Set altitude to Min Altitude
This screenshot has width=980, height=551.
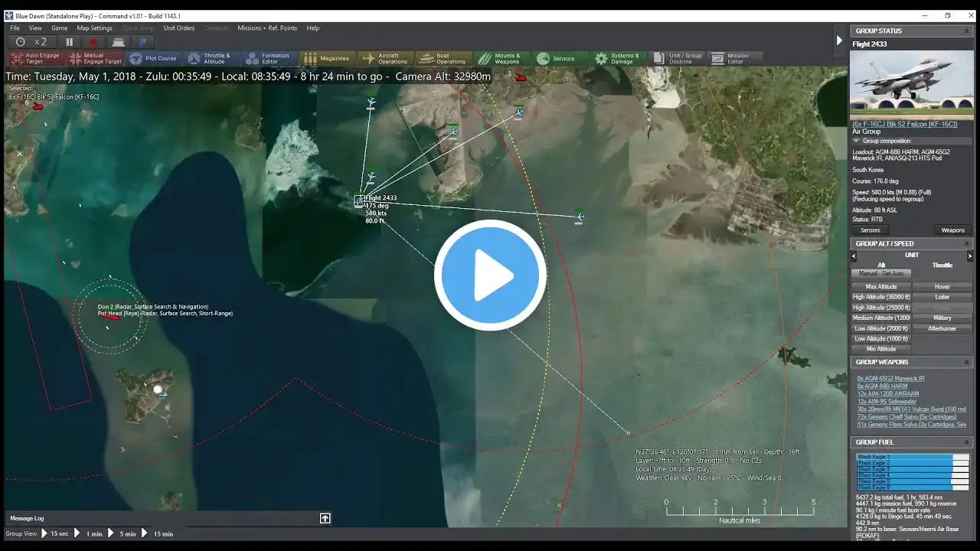pos(881,349)
